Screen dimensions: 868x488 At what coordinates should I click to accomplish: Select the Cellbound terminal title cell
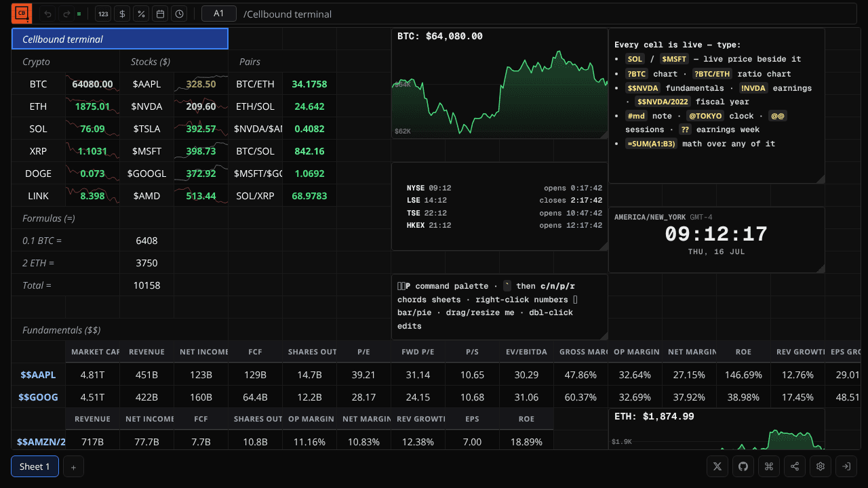tap(120, 39)
